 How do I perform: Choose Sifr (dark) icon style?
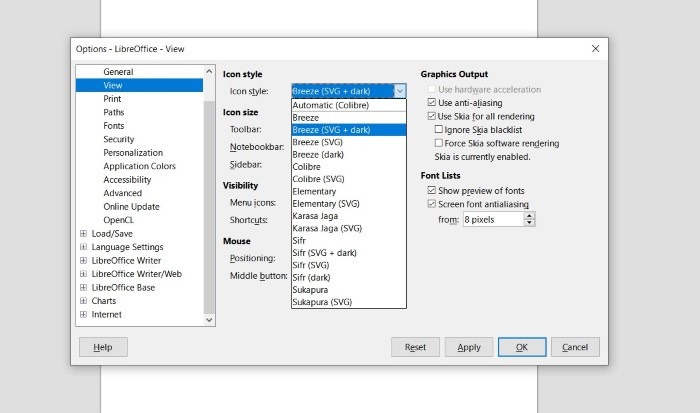tap(349, 277)
